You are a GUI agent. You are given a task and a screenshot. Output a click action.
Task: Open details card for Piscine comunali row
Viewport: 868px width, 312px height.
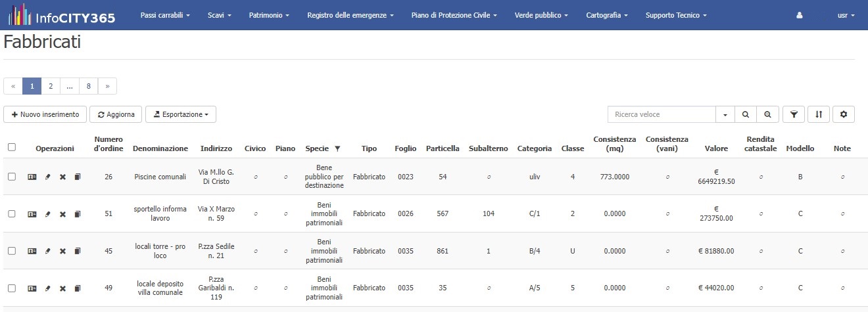point(32,177)
